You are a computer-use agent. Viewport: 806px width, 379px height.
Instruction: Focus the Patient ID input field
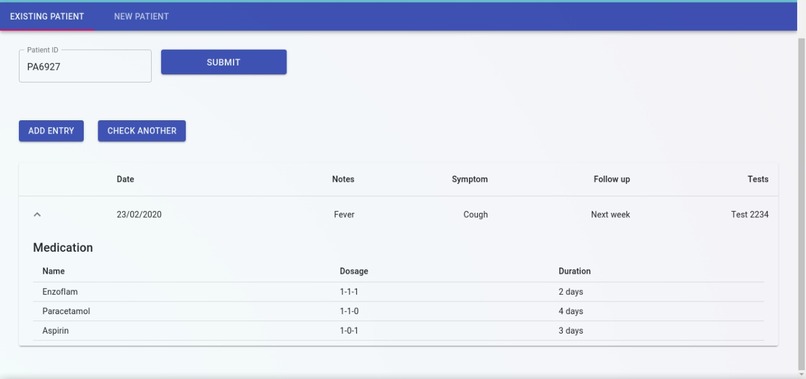pyautogui.click(x=85, y=66)
